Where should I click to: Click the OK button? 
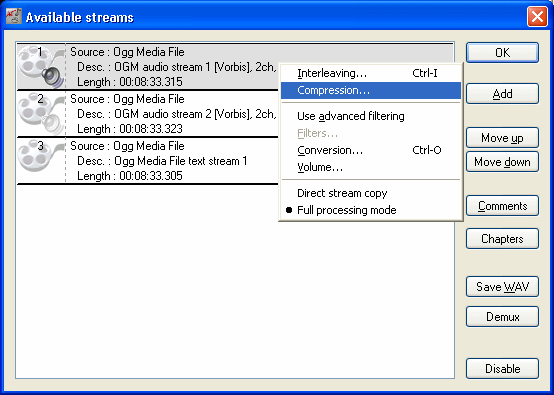click(502, 53)
